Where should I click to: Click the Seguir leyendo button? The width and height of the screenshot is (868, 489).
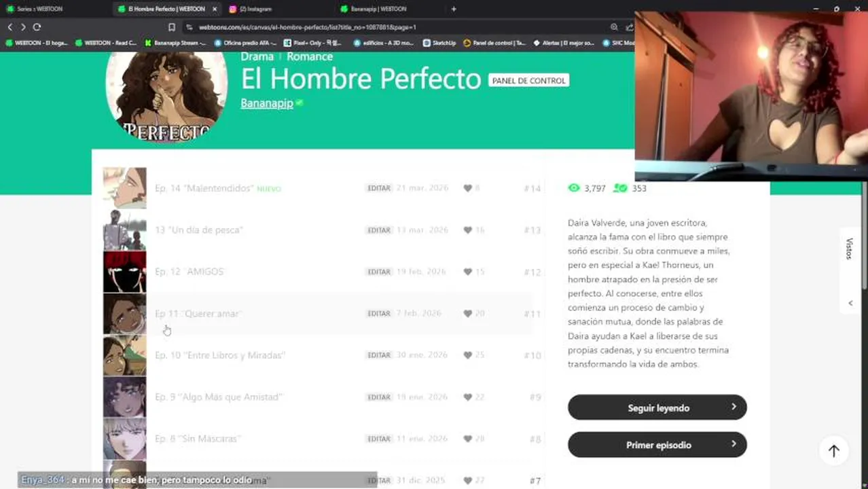coord(657,407)
